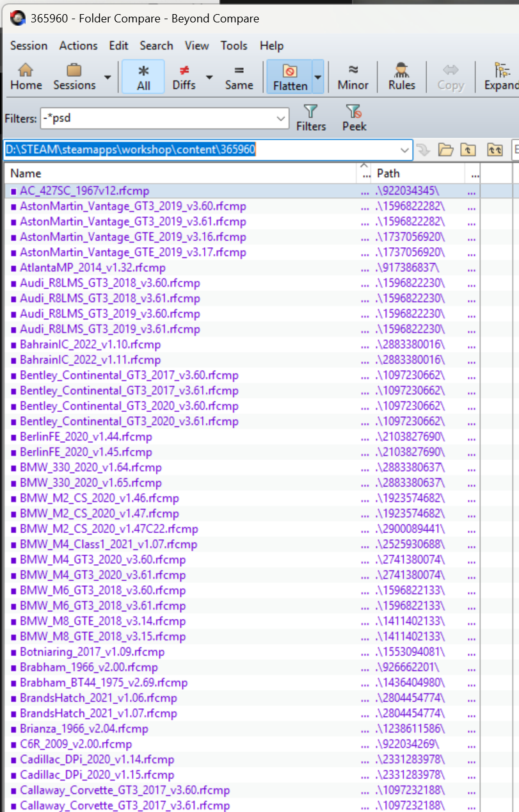Select Bentley_Continental_GT3_2017_v3.60.rfcmp file

coord(129,375)
